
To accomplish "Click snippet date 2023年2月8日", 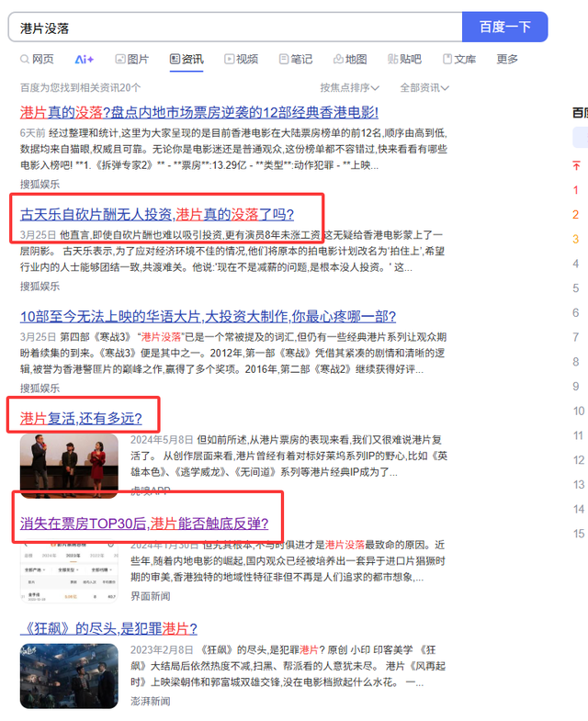I will (162, 649).
